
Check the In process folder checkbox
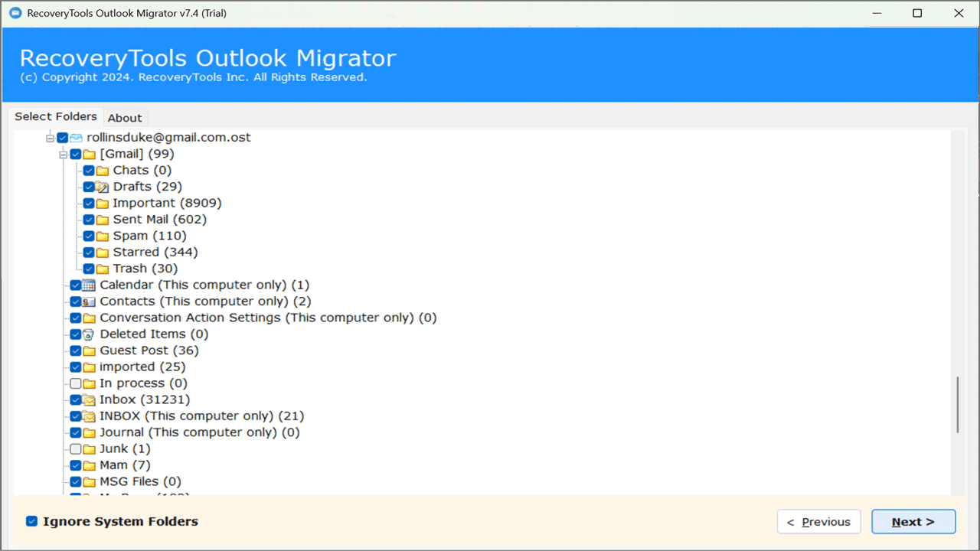[x=75, y=383]
